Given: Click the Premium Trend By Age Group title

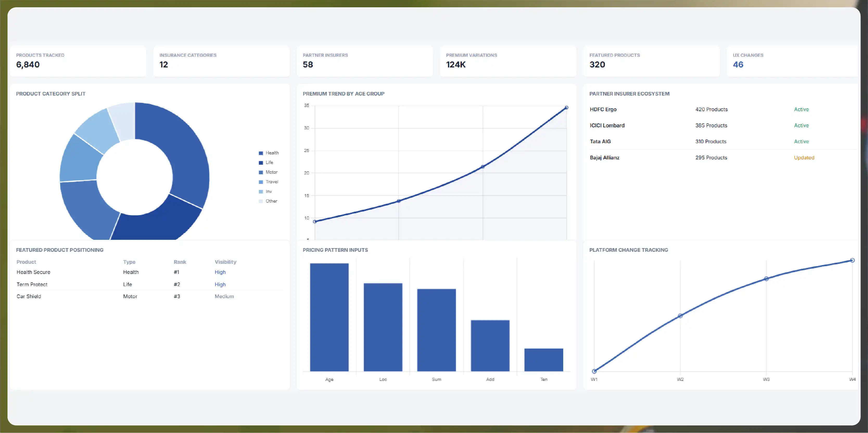Looking at the screenshot, I should click(x=343, y=94).
